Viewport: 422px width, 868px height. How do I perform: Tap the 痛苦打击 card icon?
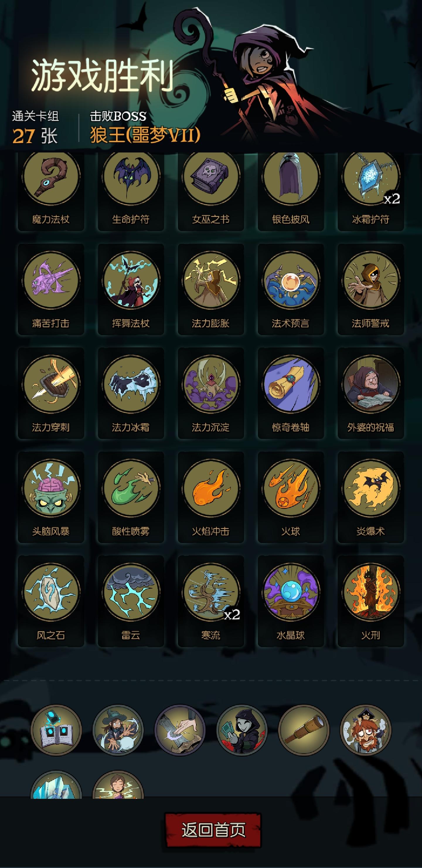tap(51, 280)
